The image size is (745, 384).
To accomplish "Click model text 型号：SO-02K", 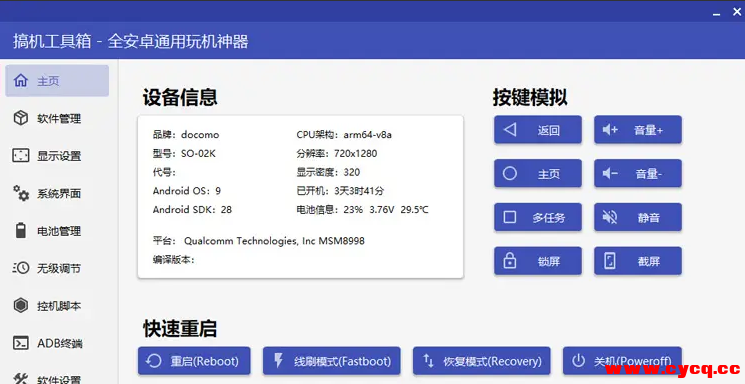I will pyautogui.click(x=184, y=154).
